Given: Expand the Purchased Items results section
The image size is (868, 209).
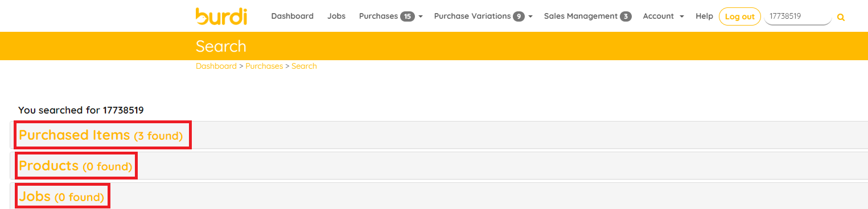Looking at the screenshot, I should 101,135.
